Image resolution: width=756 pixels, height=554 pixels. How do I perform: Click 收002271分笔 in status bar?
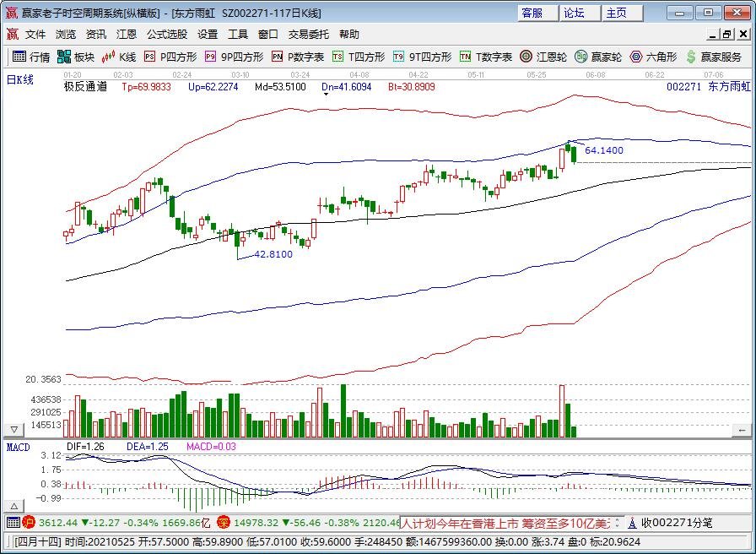click(x=677, y=523)
